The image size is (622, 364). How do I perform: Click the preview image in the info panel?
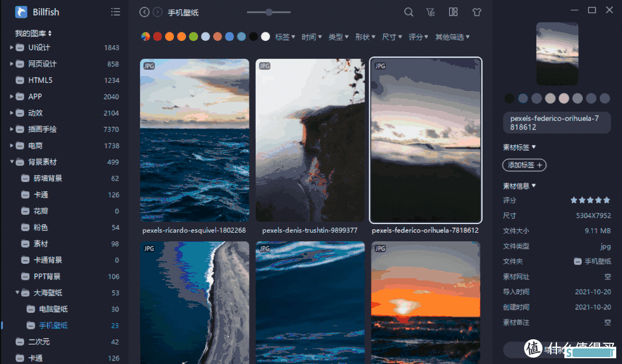pyautogui.click(x=557, y=54)
